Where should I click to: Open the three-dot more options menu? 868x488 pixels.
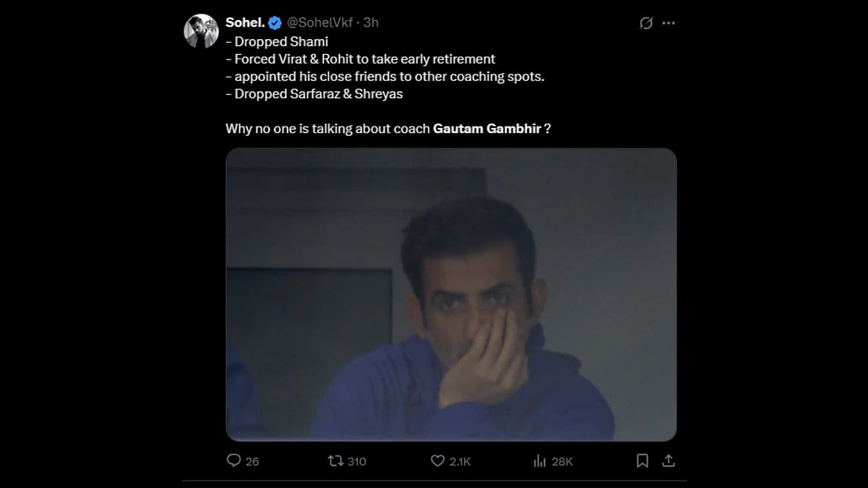668,23
